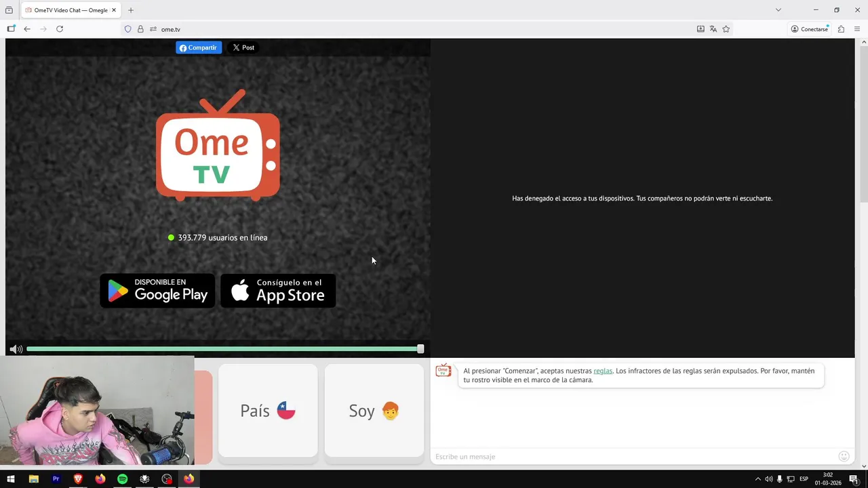Click the Conectarse account button
The image size is (868, 488).
[810, 29]
